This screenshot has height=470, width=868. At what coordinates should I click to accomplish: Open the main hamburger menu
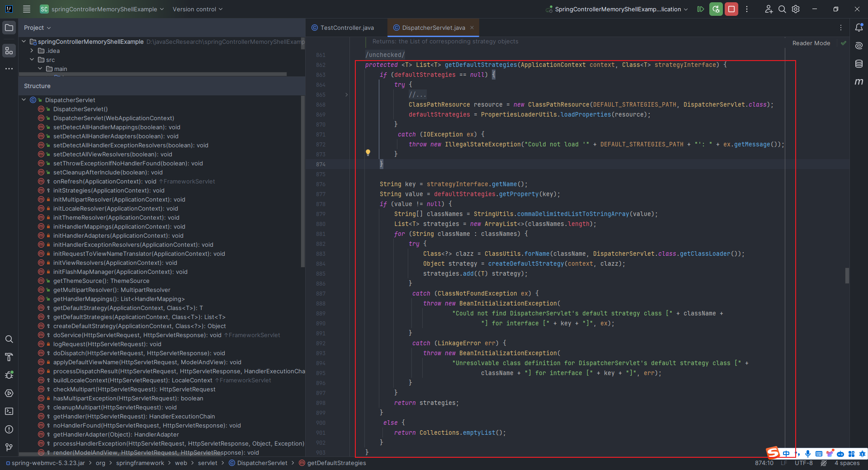pos(27,9)
